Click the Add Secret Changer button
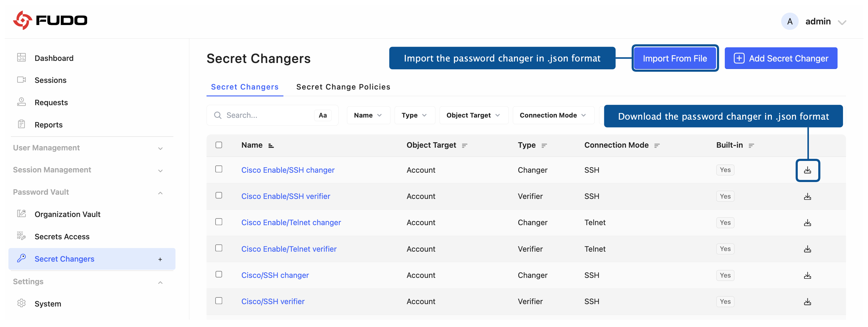Viewport: 868px width, 327px height. [x=781, y=58]
